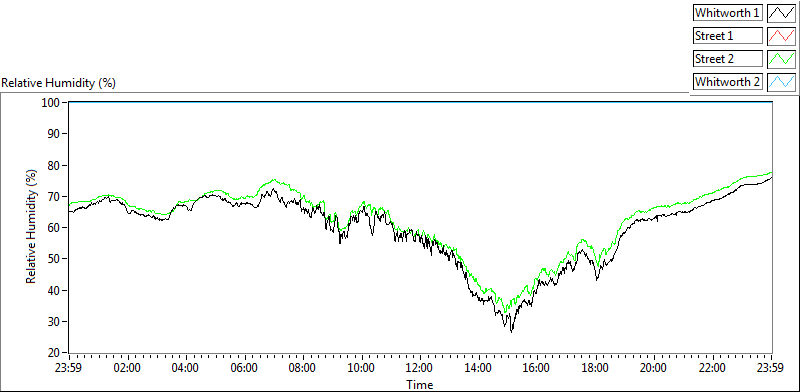Click the 16:00 time axis label

537,368
